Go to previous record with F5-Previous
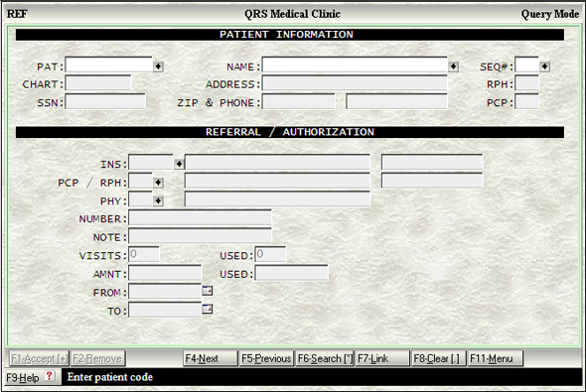Image resolution: width=586 pixels, height=392 pixels. (x=266, y=358)
